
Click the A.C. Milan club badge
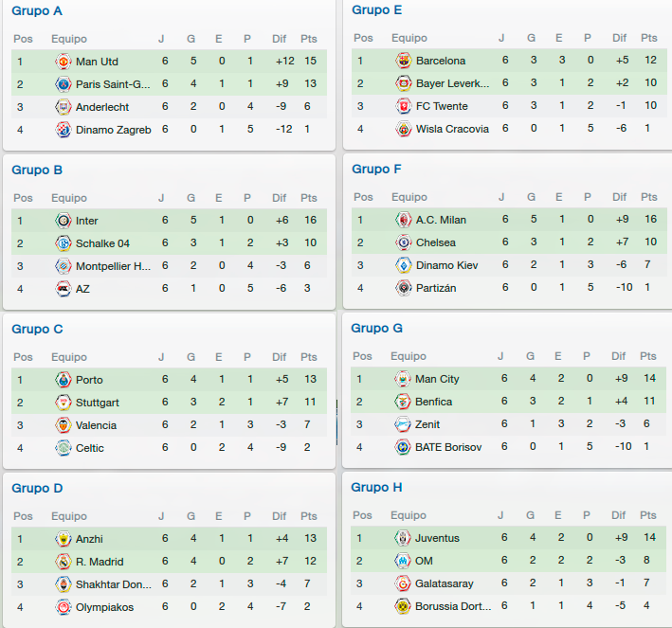click(x=403, y=220)
